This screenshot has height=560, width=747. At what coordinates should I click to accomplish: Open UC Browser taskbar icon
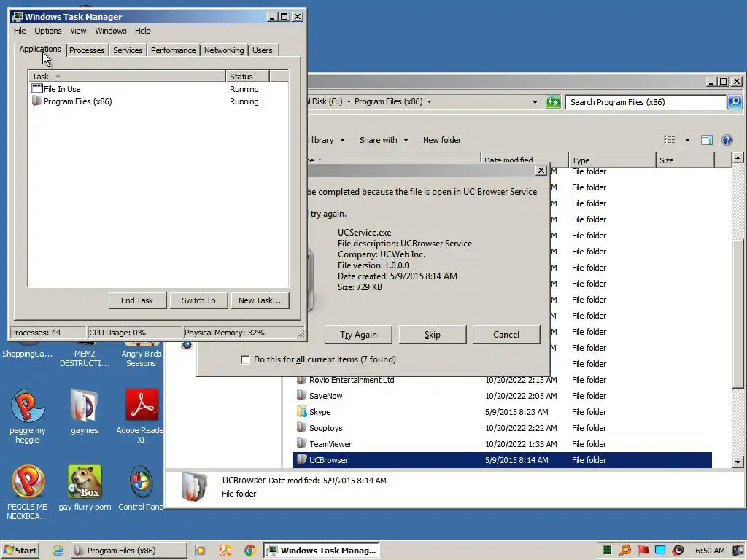[x=225, y=551]
